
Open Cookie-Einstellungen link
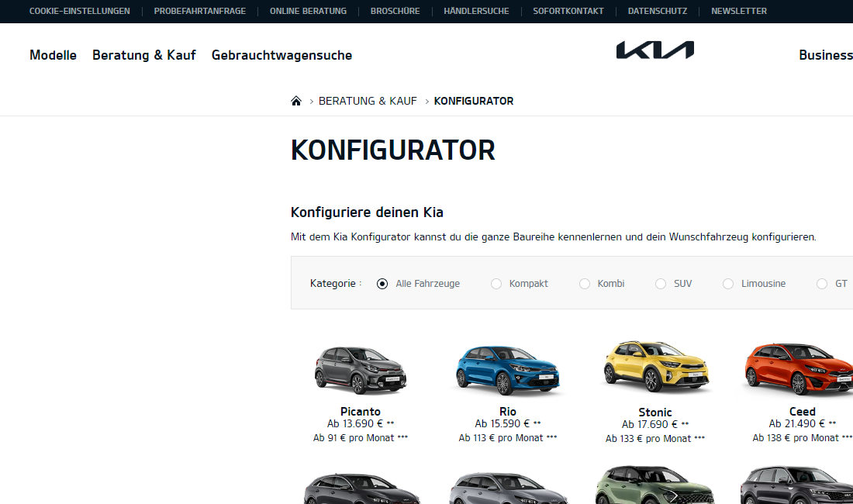coord(79,11)
